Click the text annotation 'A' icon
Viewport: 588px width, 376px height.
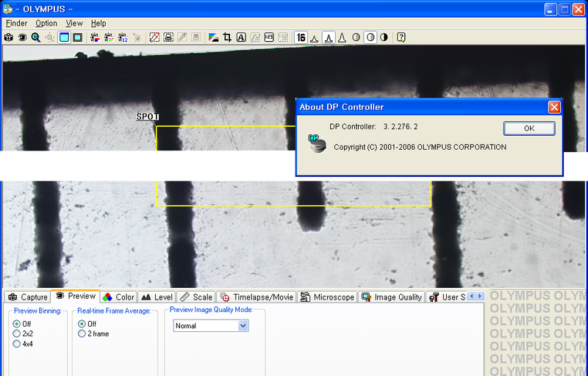point(241,37)
